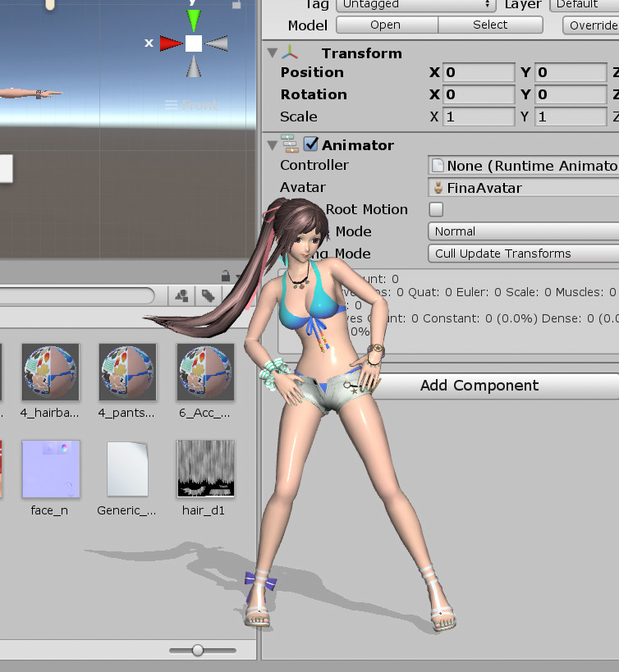Toggle the project panel lock icon
Image resolution: width=619 pixels, height=672 pixels.
pos(226,276)
